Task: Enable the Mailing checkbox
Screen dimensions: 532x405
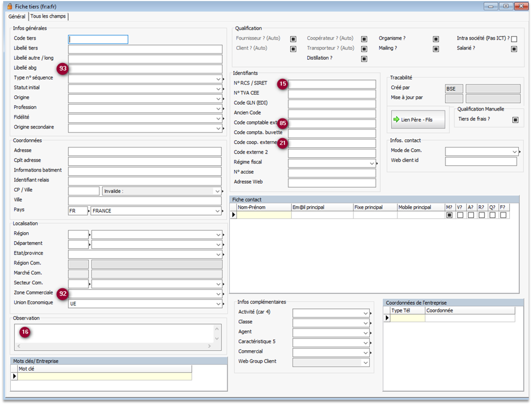Action: pos(436,49)
